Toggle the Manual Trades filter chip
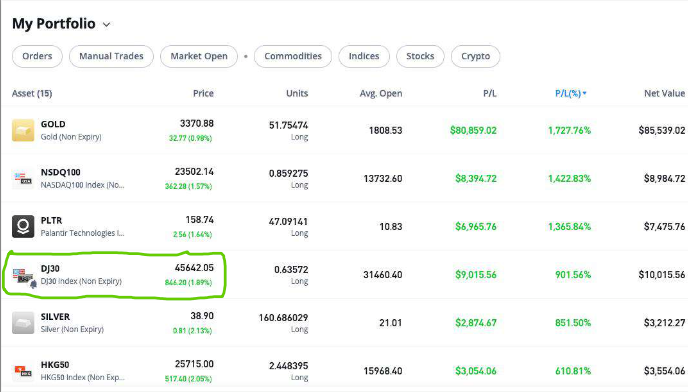The height and width of the screenshot is (392, 688). [111, 56]
